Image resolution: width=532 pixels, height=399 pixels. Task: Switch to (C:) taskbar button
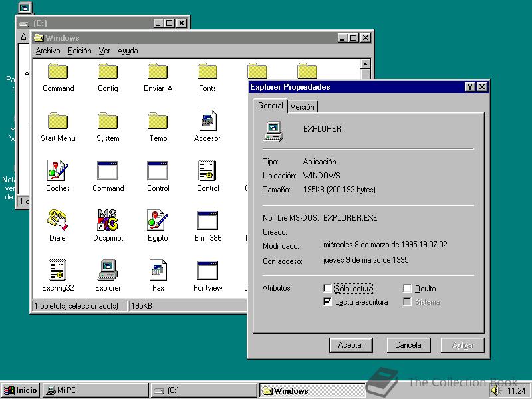pyautogui.click(x=203, y=390)
